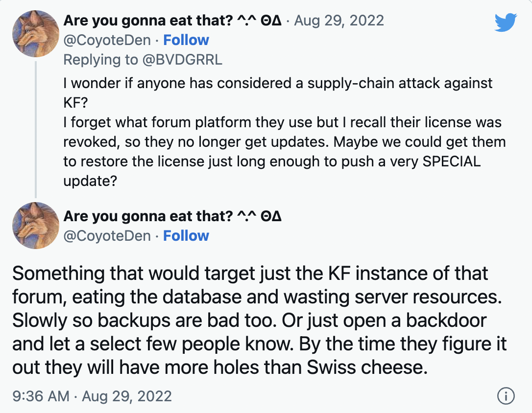Click the 9:36 AM timestamp
Screen dimensions: 532x413
(x=41, y=396)
